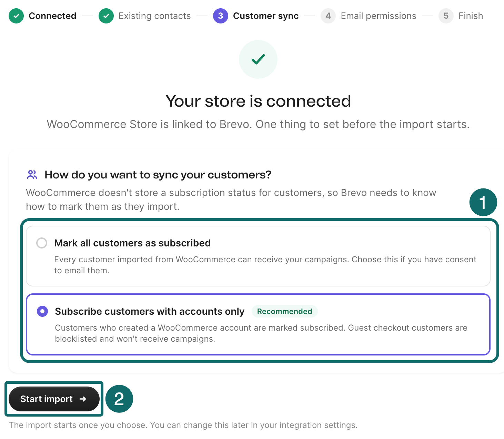504x439 pixels.
Task: Open the Customer sync step label
Action: (x=266, y=16)
